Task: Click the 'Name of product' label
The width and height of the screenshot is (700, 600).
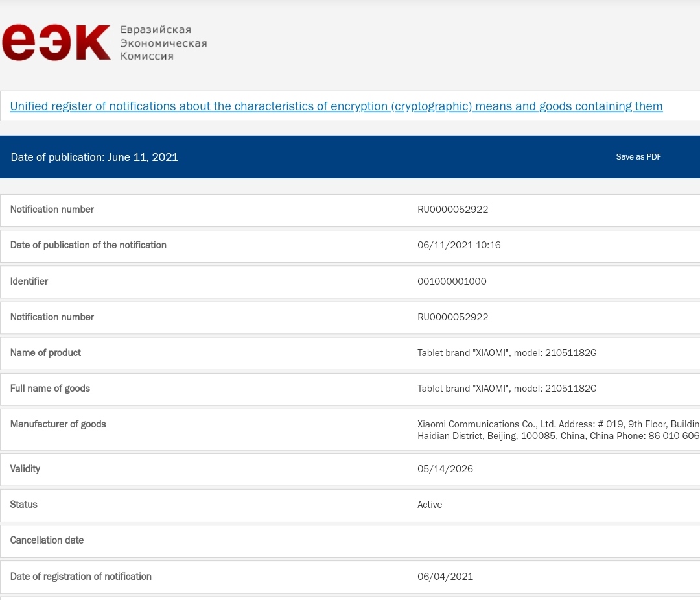Action: 45,353
